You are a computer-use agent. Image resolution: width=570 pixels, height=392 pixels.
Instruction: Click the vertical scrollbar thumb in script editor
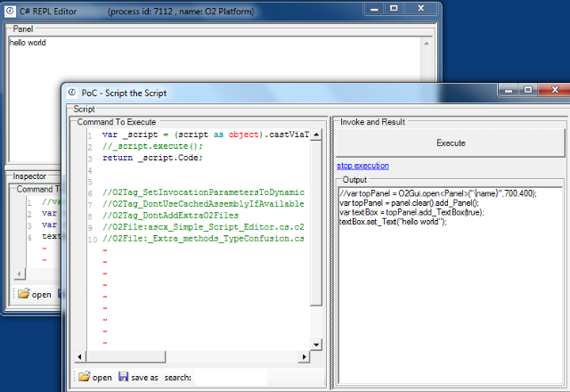tap(316, 223)
